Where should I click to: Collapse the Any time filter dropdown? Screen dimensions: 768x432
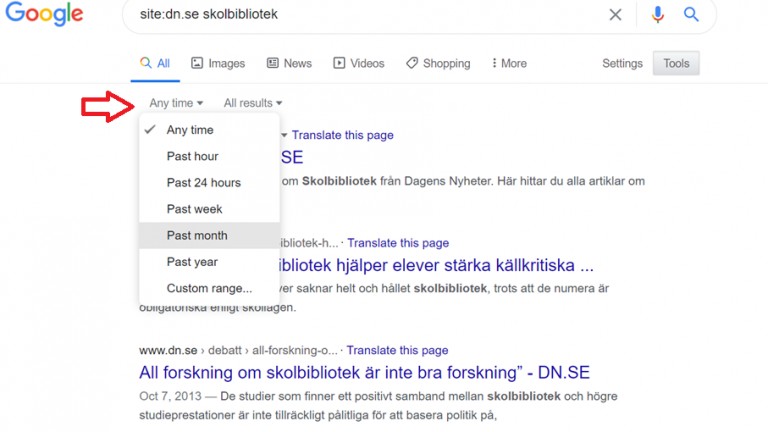coord(176,103)
